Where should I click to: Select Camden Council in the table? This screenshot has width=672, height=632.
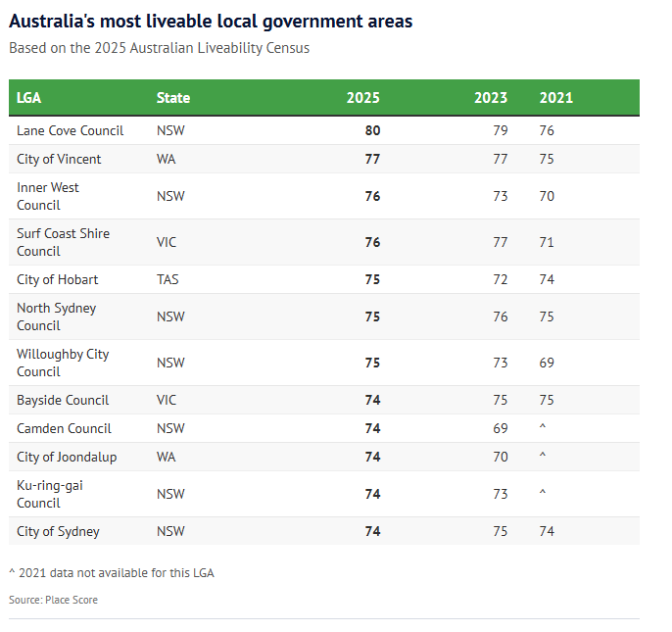pyautogui.click(x=64, y=428)
